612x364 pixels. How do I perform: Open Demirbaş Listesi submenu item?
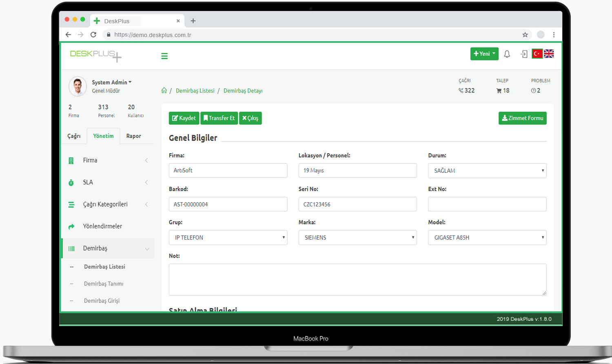(104, 267)
